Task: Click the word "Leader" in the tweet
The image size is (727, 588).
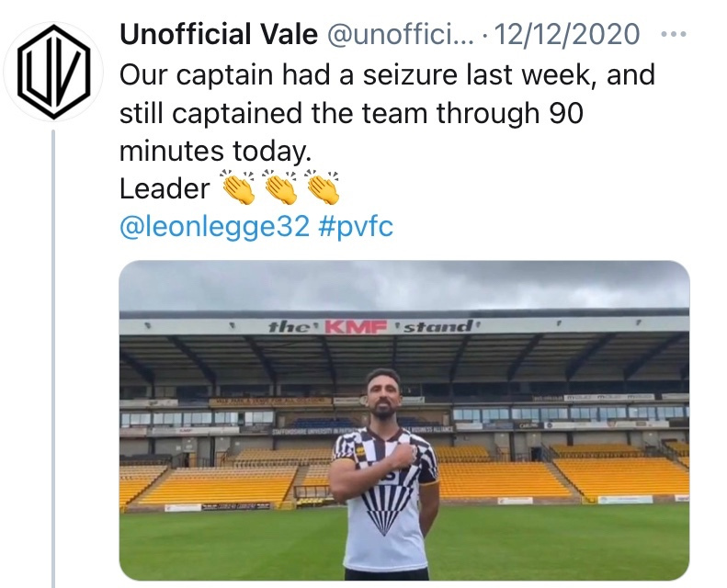Action: 165,188
